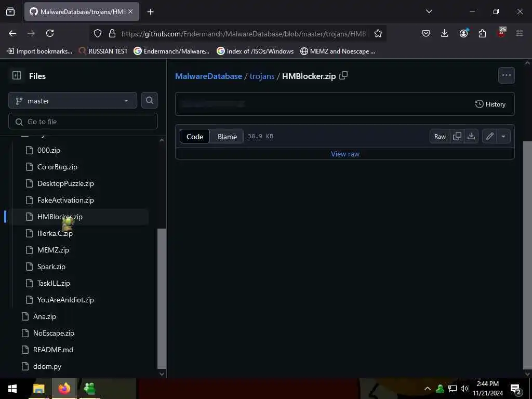532x399 pixels.
Task: Go to trojans folder breadcrumb
Action: click(x=262, y=76)
